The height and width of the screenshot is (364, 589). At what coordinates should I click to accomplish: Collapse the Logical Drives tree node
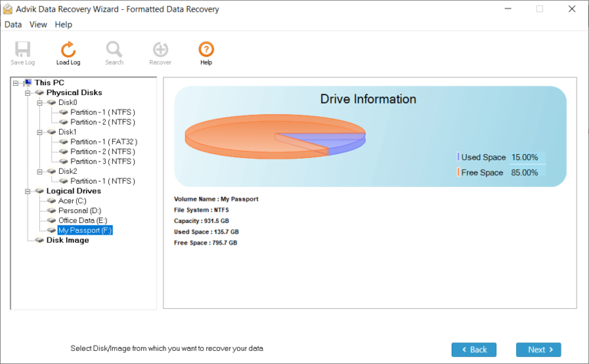(28, 191)
